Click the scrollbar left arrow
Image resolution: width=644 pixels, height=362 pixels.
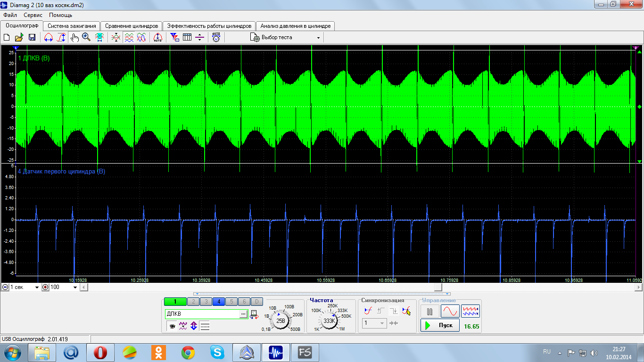pos(84,287)
